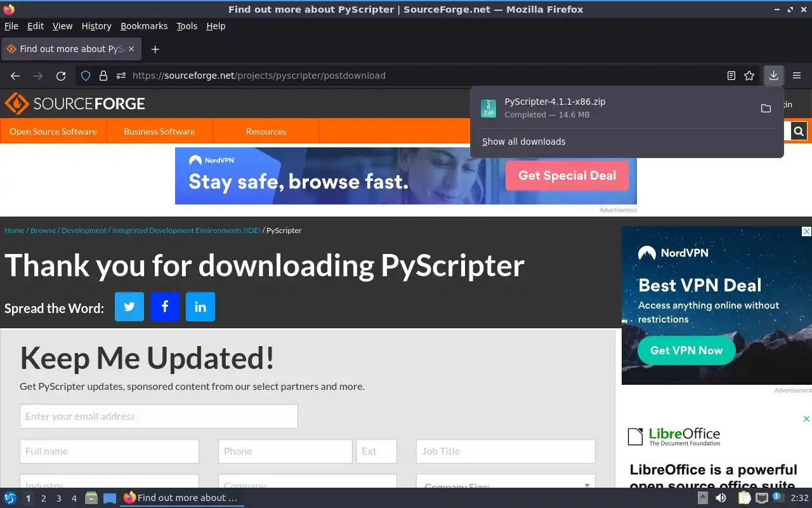Switch to workspace 4
Viewport: 812px width, 508px height.
click(74, 498)
